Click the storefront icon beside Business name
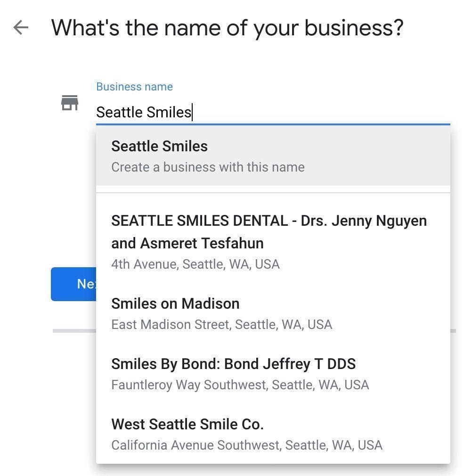Viewport: 472px width, 476px height. 70,103
